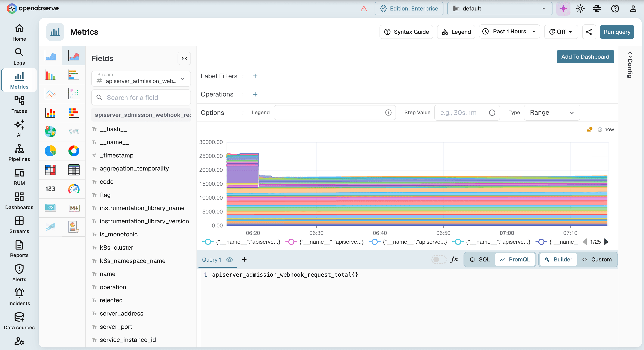The width and height of the screenshot is (644, 350).
Task: Open the organization default dropdown
Action: [499, 9]
